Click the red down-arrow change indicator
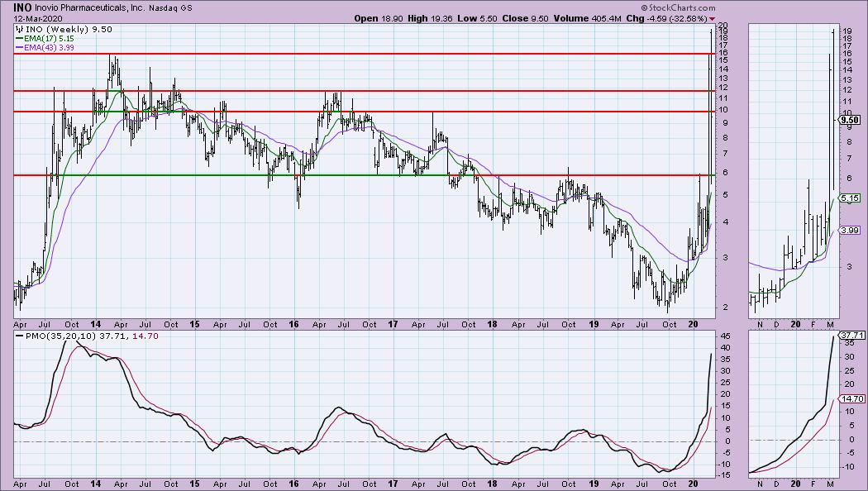 point(712,19)
